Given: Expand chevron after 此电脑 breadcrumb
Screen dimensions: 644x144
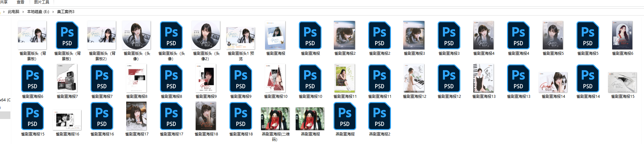Looking at the screenshot, I should click(x=23, y=12).
